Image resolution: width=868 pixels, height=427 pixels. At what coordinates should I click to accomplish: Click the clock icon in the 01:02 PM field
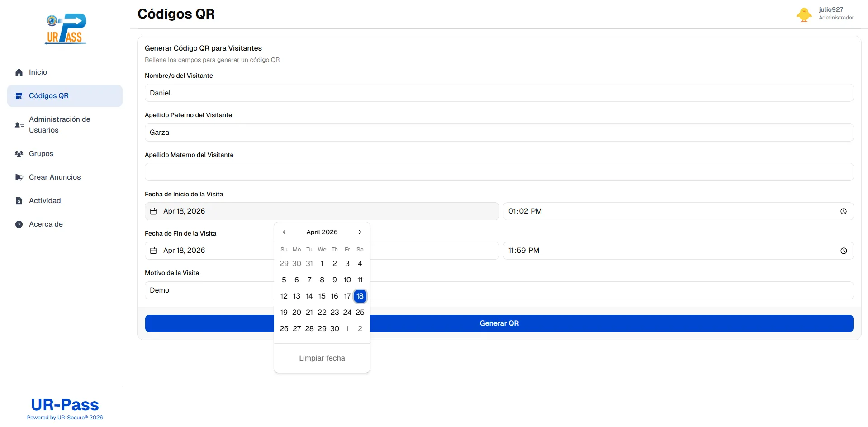pyautogui.click(x=844, y=211)
